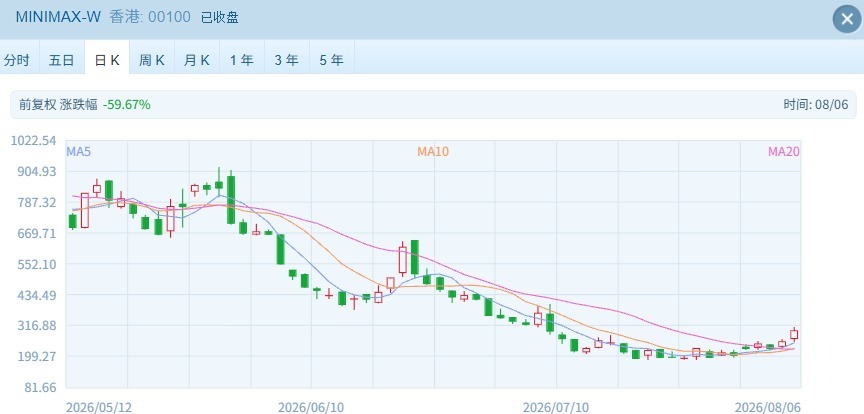Click the -59.67% change value
The image size is (864, 414).
(x=127, y=104)
